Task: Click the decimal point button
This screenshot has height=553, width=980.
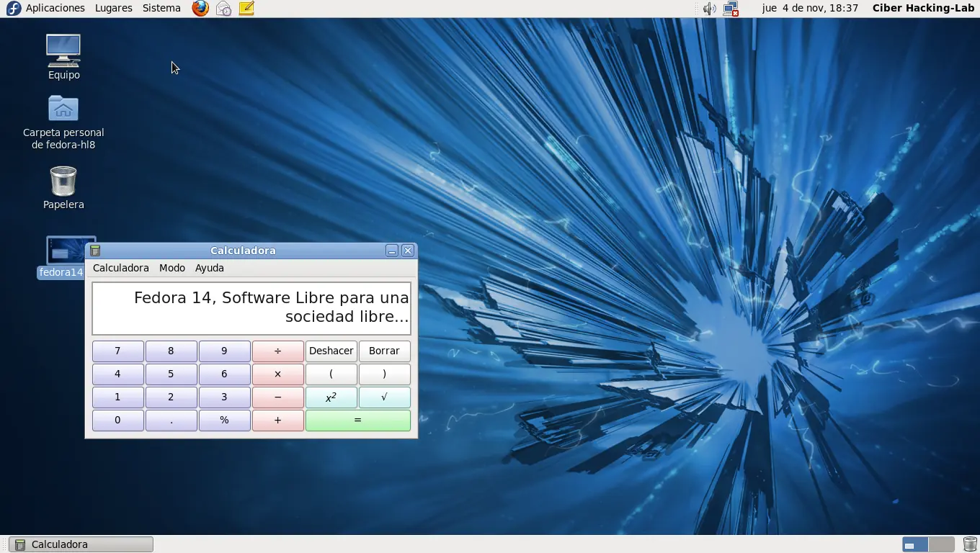Action: pos(171,421)
